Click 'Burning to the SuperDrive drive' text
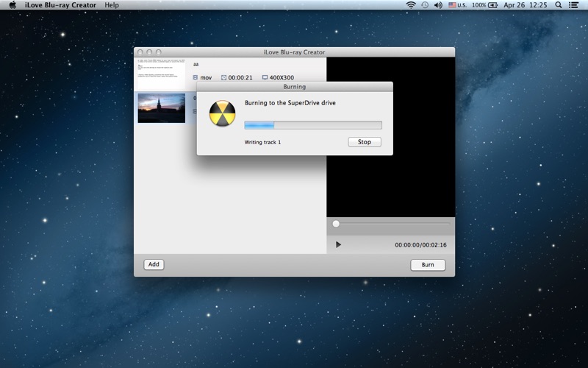Screen dimensions: 588x368 [290, 103]
